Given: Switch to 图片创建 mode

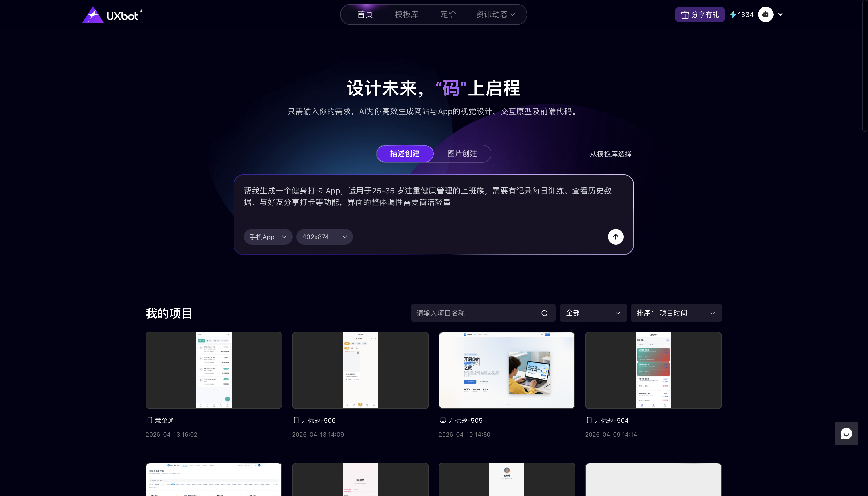Looking at the screenshot, I should pyautogui.click(x=462, y=154).
